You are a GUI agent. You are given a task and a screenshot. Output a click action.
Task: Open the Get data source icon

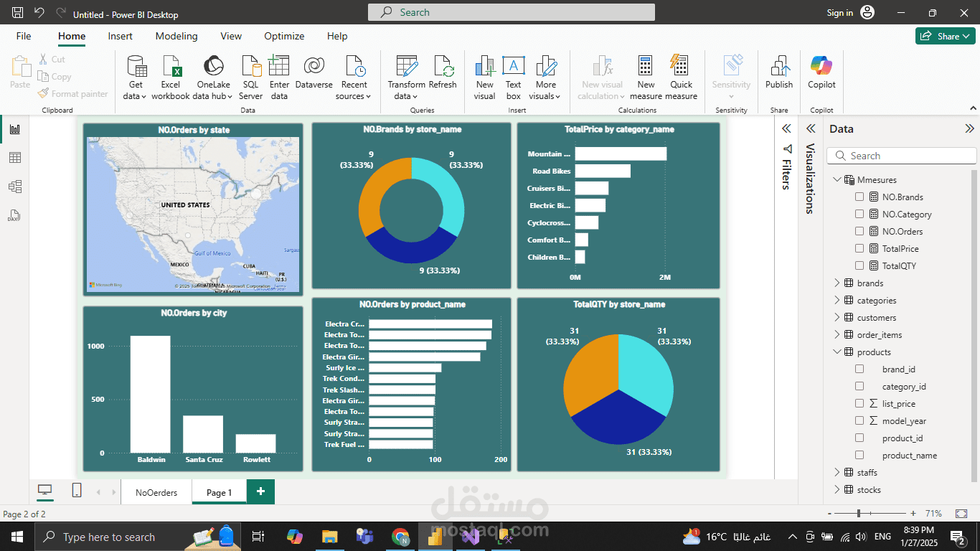click(136, 66)
